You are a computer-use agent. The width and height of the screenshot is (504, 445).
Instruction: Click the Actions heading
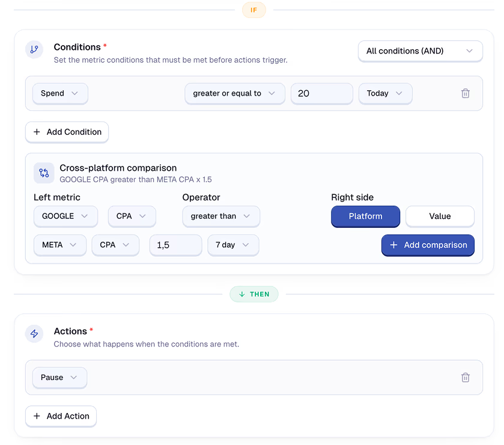(x=70, y=331)
